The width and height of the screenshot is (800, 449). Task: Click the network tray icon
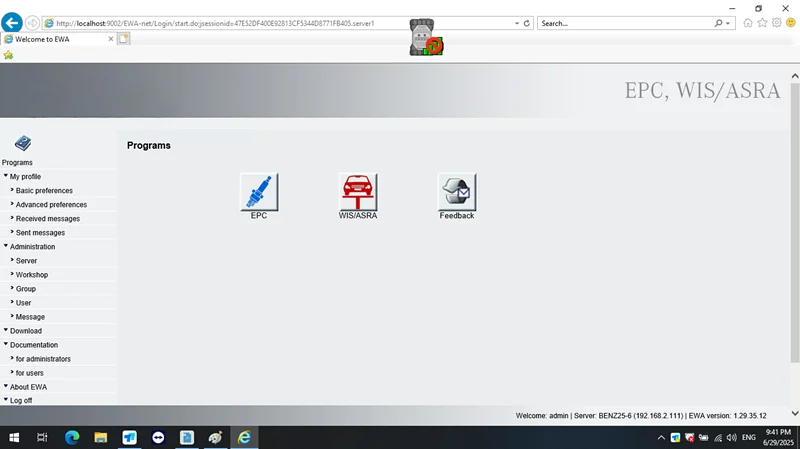click(x=718, y=438)
